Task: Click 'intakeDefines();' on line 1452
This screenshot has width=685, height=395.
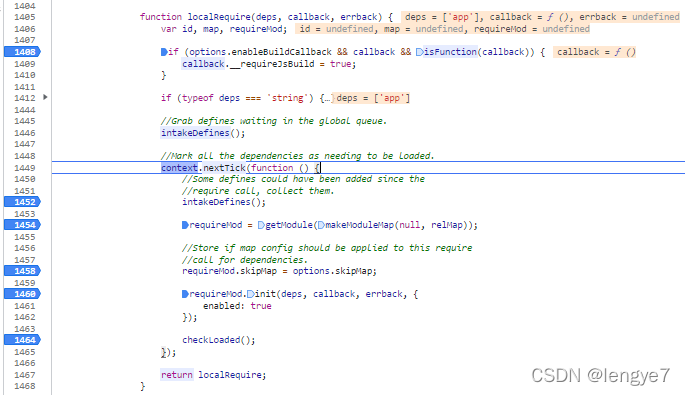Action: click(x=224, y=202)
